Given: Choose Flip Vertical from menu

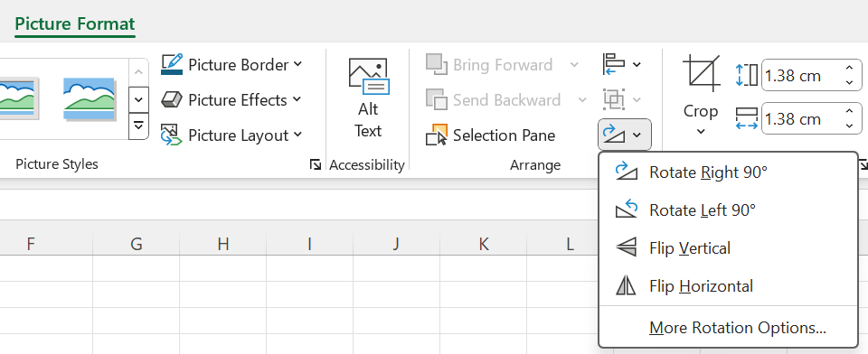Looking at the screenshot, I should click(x=729, y=248).
